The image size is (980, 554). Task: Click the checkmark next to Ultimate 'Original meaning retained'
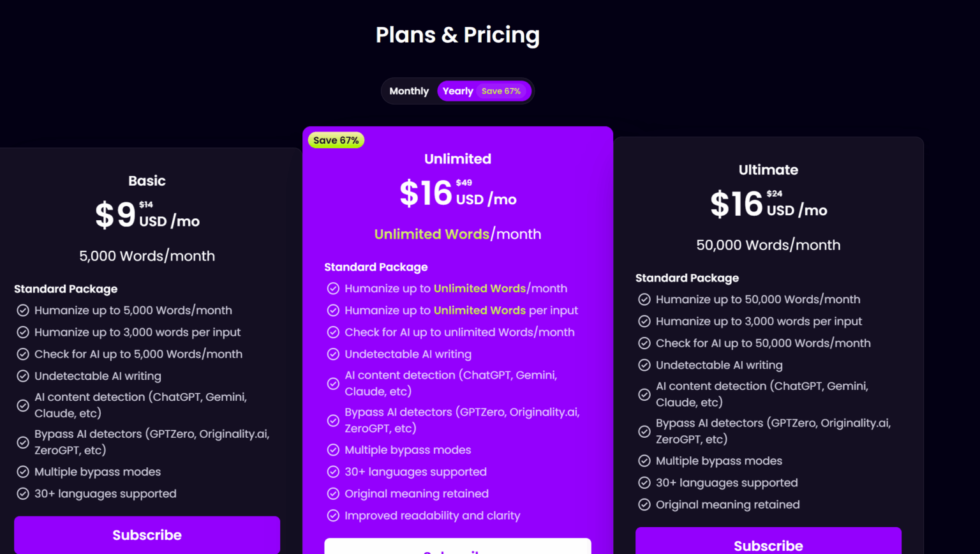click(x=644, y=504)
